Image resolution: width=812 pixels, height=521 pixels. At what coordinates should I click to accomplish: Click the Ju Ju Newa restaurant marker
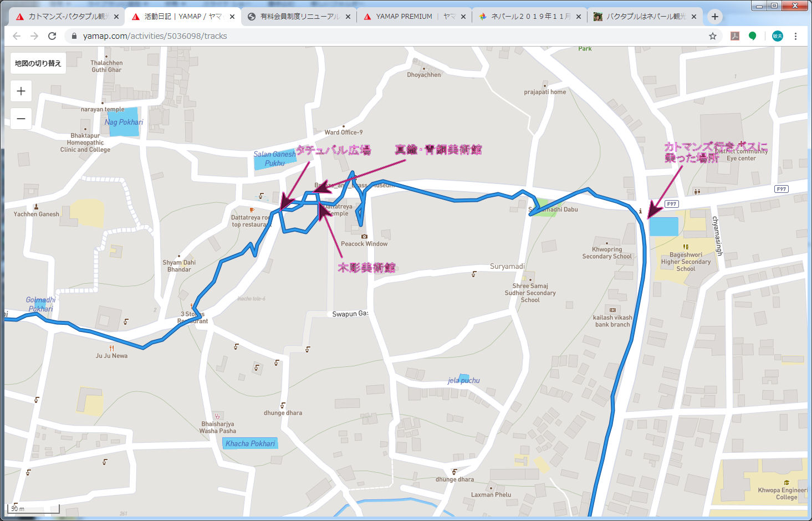click(x=111, y=348)
